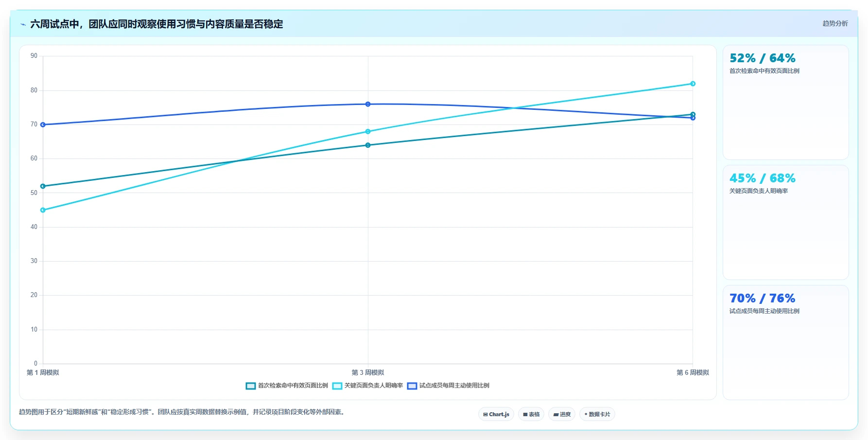Viewport: 868px width, 440px height.
Task: Select the 70% / 76% stat card value
Action: 763,299
